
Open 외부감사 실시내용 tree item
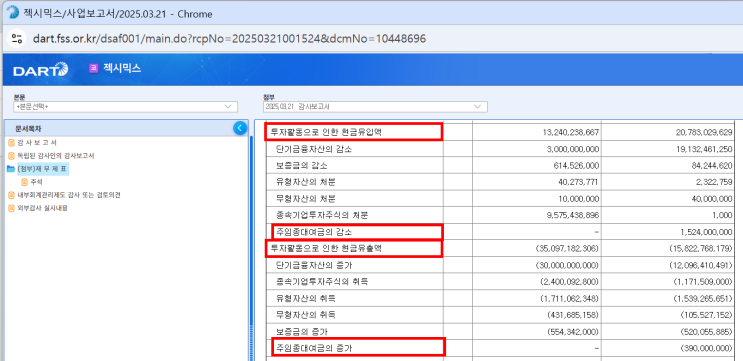[x=42, y=208]
